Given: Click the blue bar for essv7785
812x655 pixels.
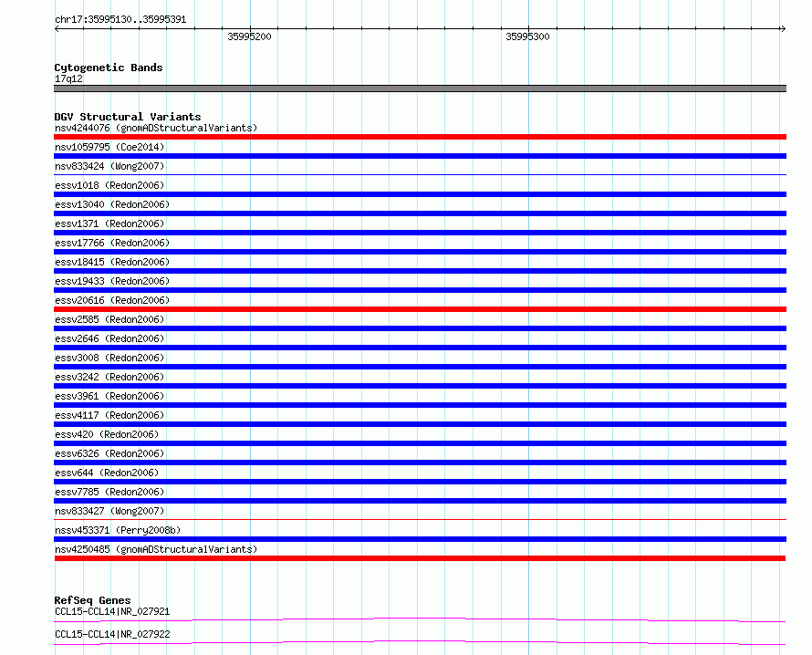Looking at the screenshot, I should point(420,501).
